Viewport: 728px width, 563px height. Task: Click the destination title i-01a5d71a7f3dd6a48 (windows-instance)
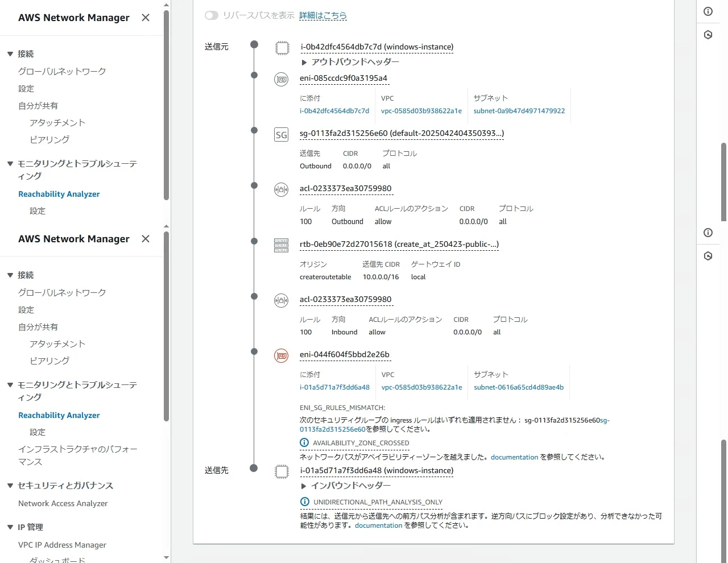point(377,471)
